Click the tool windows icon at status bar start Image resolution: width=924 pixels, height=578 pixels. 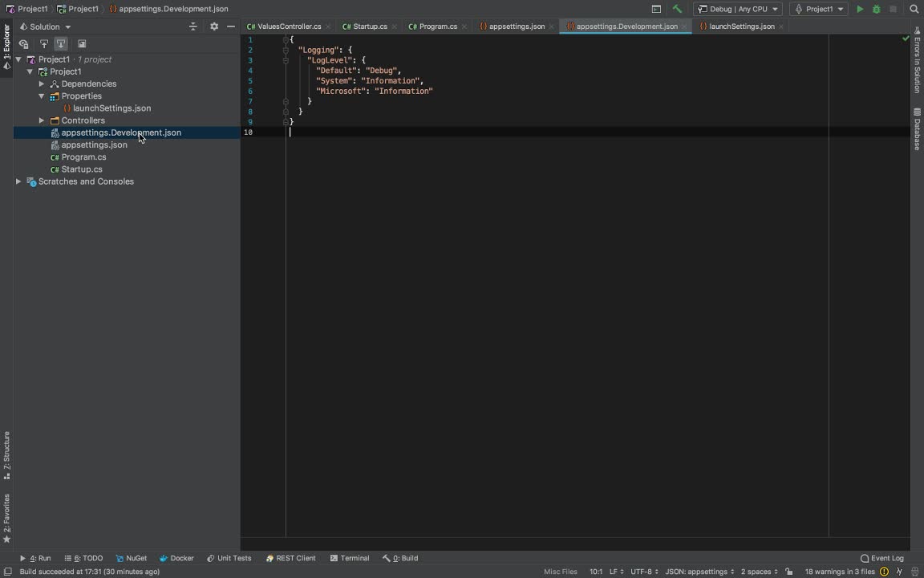(8, 572)
